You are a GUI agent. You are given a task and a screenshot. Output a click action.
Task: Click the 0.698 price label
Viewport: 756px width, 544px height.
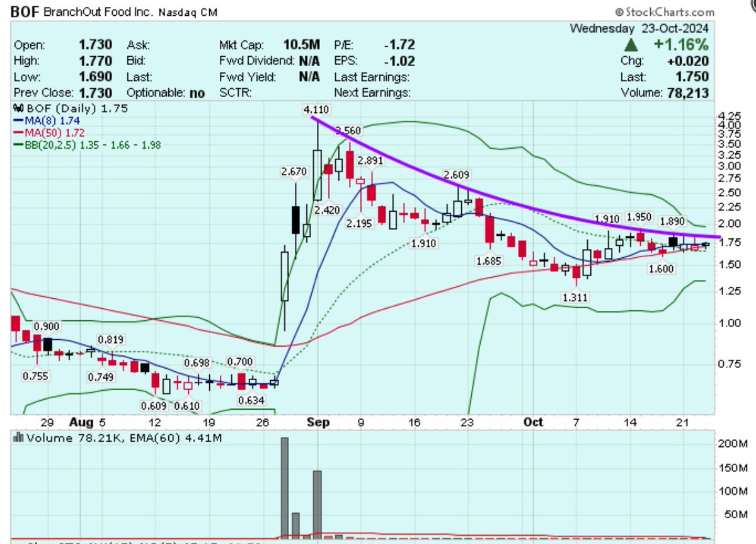(196, 363)
